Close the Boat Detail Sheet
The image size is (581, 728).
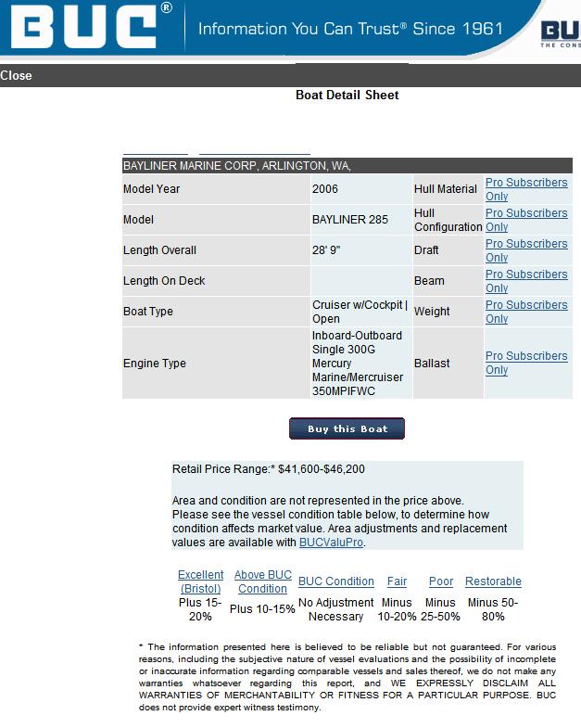coord(17,75)
